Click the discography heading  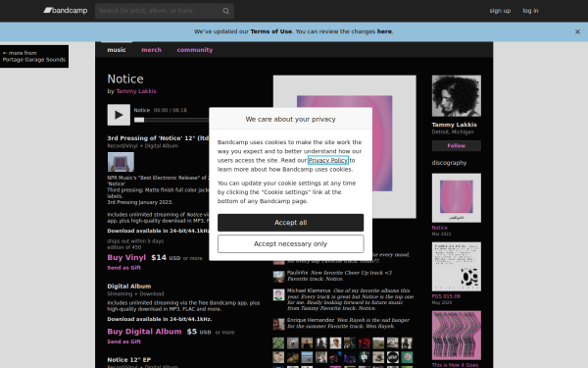[449, 163]
